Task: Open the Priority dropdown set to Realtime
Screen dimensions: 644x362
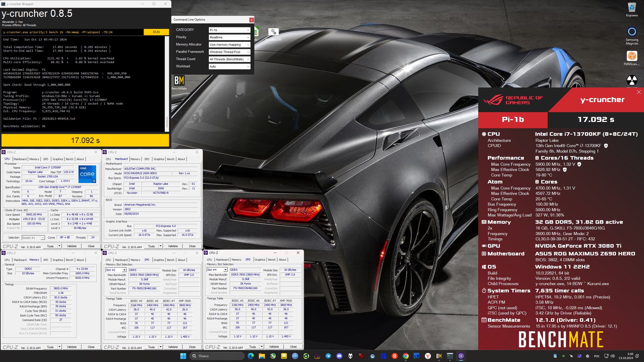Action: 229,37
